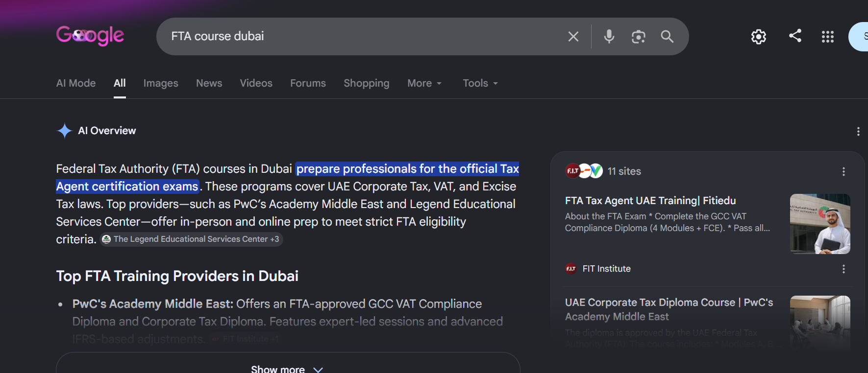Open thumbnail of man holding laptop
Viewport: 868px width, 373px height.
[820, 224]
